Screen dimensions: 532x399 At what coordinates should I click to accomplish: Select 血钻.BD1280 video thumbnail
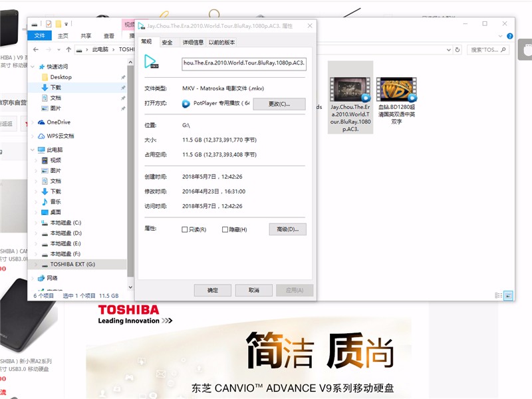point(396,89)
